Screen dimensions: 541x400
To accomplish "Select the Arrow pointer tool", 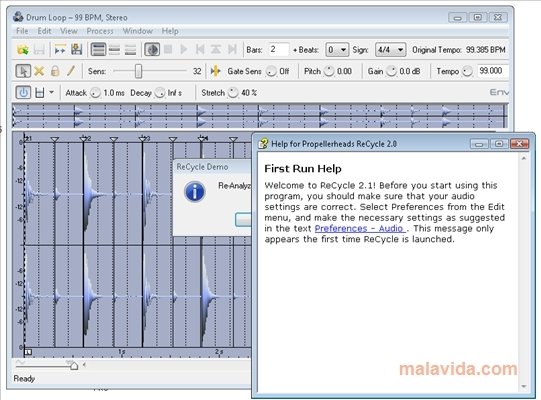I will coord(23,71).
